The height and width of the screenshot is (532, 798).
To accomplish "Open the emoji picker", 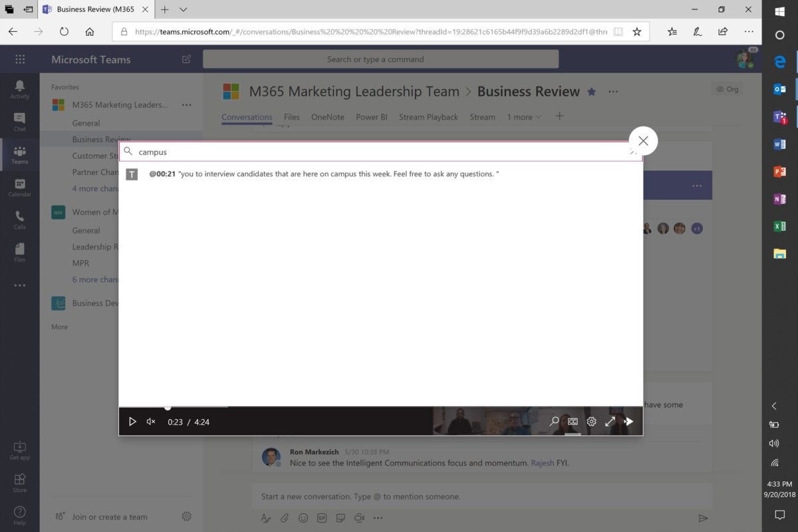I will 303,518.
